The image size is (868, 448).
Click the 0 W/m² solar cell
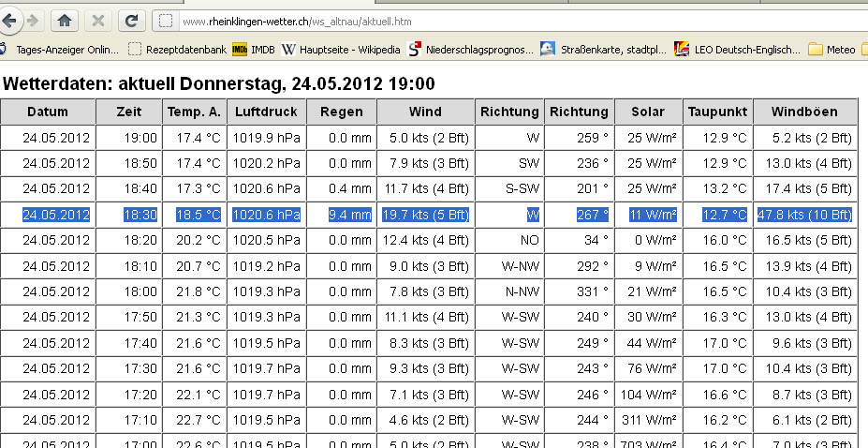[x=648, y=240]
